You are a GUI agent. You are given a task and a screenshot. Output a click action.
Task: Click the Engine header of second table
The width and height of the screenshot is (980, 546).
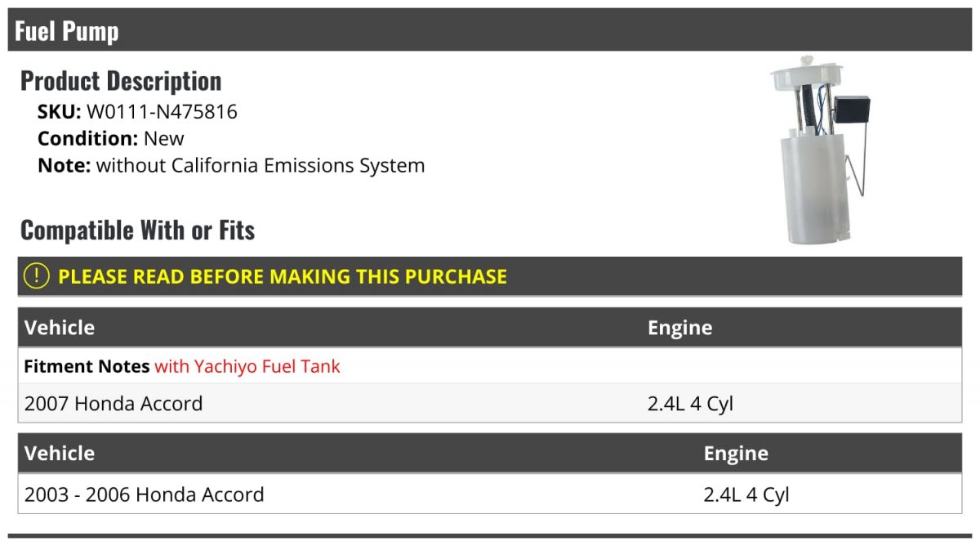coord(736,454)
